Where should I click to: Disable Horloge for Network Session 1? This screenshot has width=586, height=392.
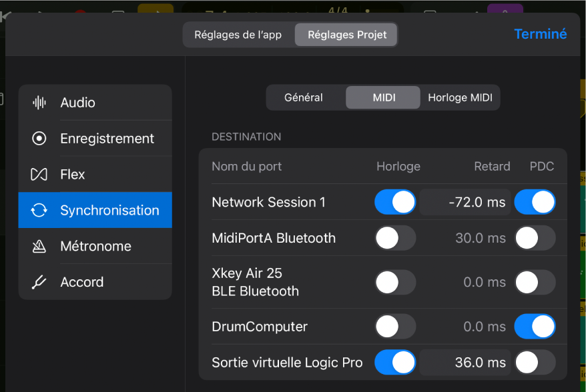pyautogui.click(x=395, y=202)
